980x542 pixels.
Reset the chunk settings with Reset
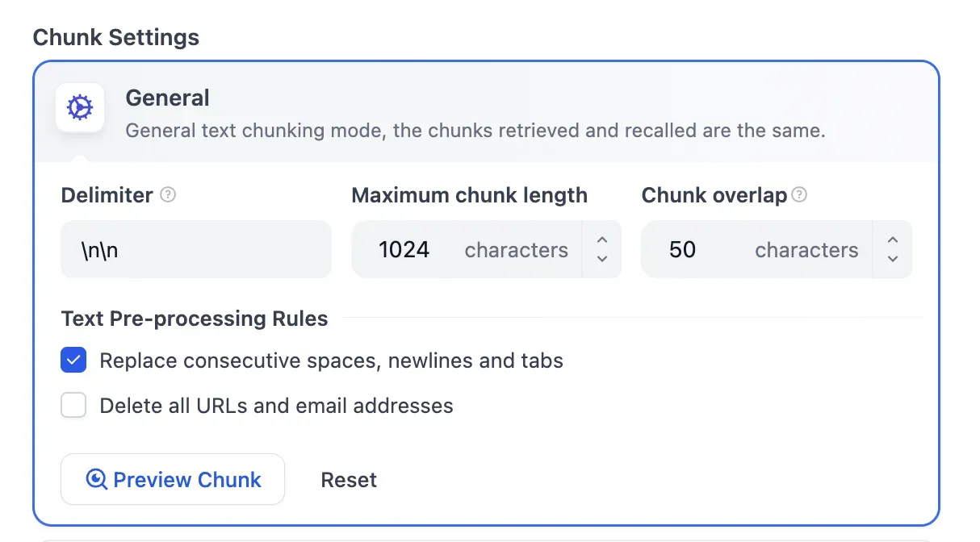(349, 479)
